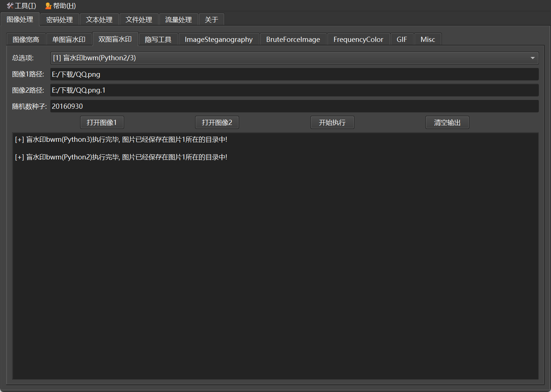Click the 打开图像2 button
551x392 pixels.
(x=217, y=122)
